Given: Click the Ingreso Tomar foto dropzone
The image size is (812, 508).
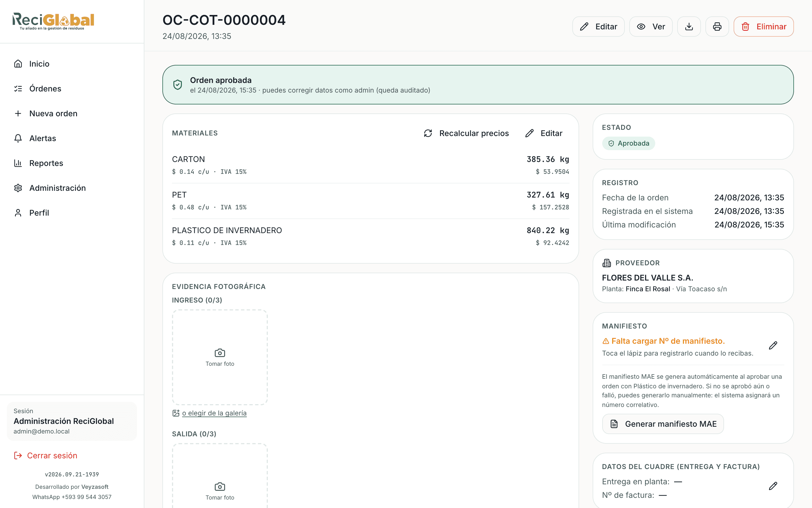Looking at the screenshot, I should pyautogui.click(x=220, y=358).
